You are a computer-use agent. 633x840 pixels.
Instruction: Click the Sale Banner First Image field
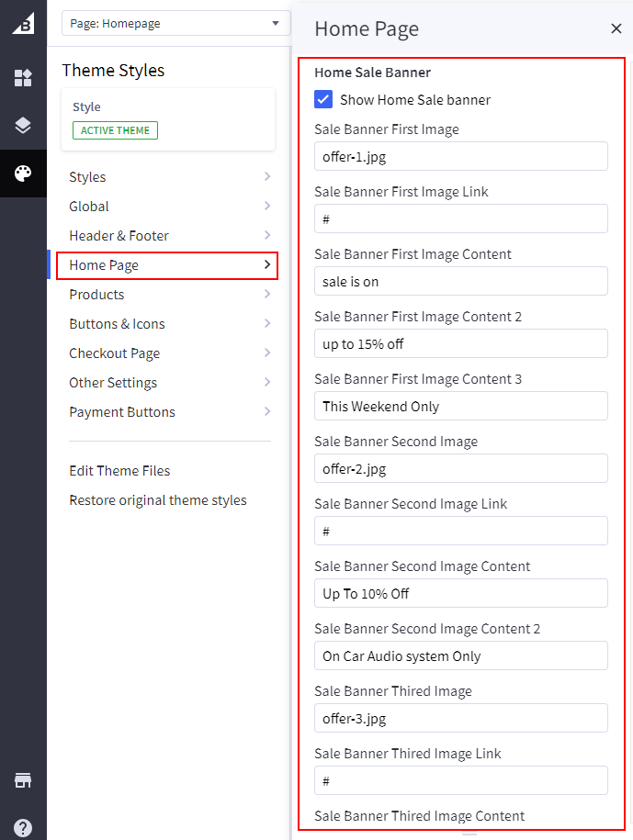click(460, 156)
